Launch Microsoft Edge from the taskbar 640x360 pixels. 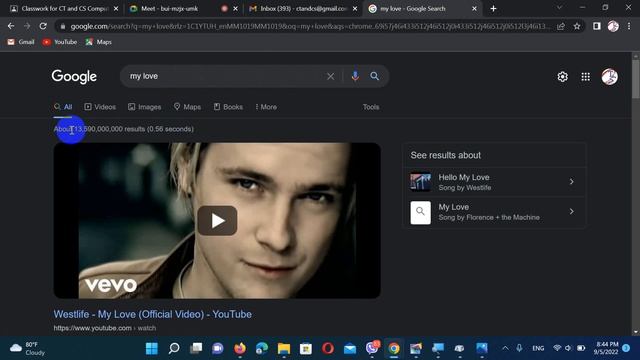click(262, 349)
